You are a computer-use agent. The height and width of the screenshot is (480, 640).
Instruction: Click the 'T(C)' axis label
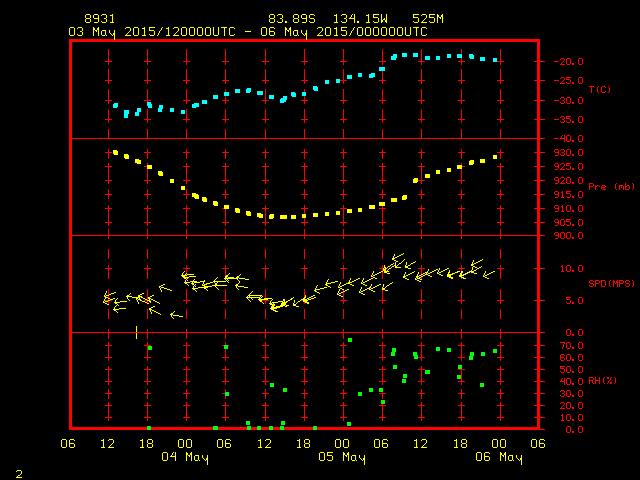600,89
